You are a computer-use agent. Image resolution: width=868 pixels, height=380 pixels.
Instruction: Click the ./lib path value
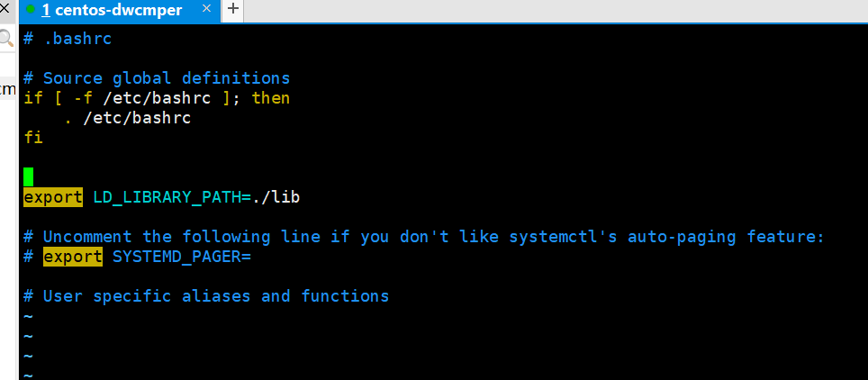(276, 197)
